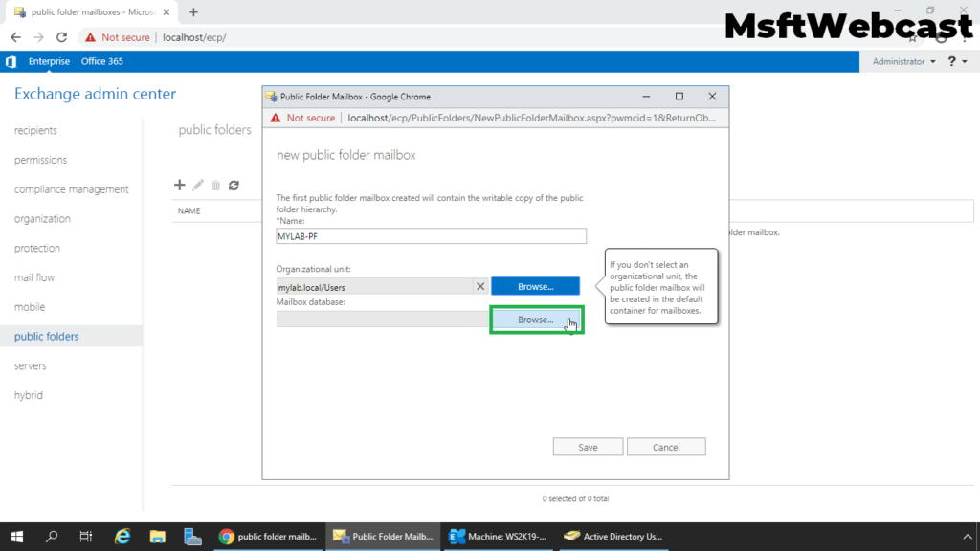Open recipients in left navigation
Screen dimensions: 980x551
click(x=35, y=130)
